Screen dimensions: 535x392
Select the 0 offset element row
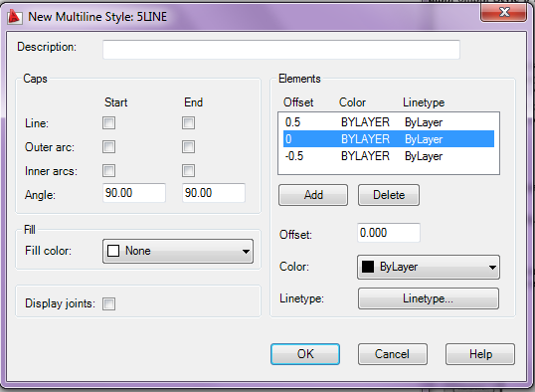(389, 139)
